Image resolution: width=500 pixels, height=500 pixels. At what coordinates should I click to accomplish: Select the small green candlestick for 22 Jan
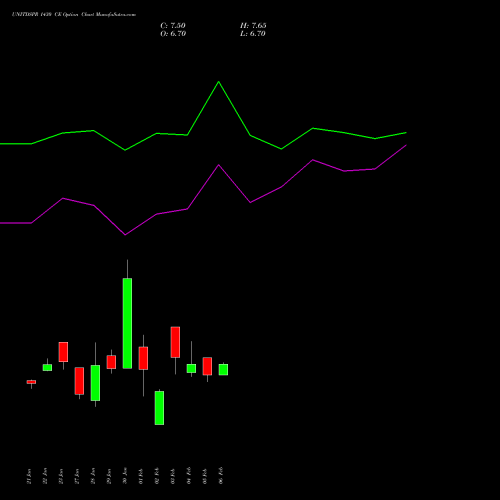tap(47, 367)
